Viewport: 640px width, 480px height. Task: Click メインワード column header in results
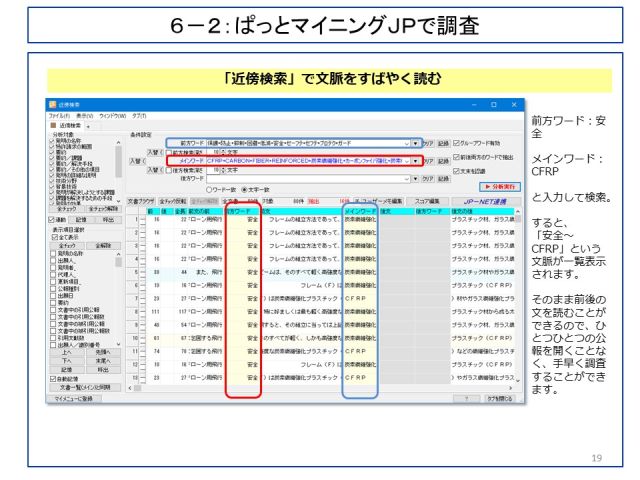[x=360, y=211]
